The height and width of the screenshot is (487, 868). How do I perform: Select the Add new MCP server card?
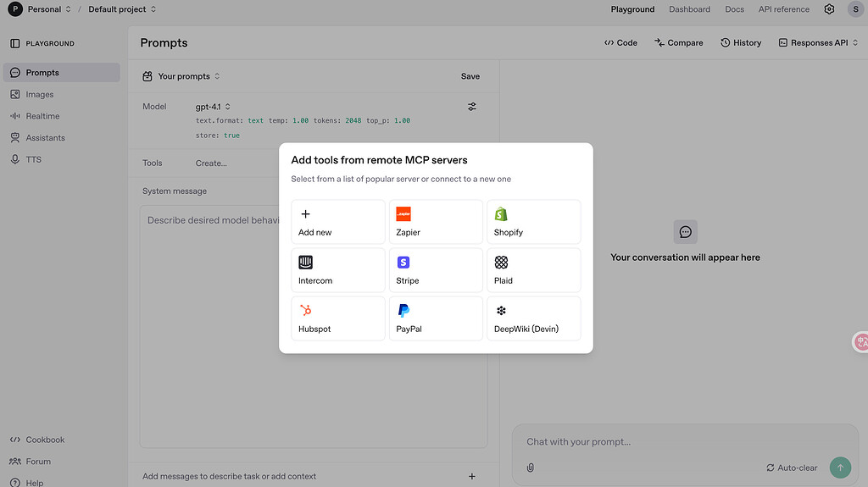338,222
